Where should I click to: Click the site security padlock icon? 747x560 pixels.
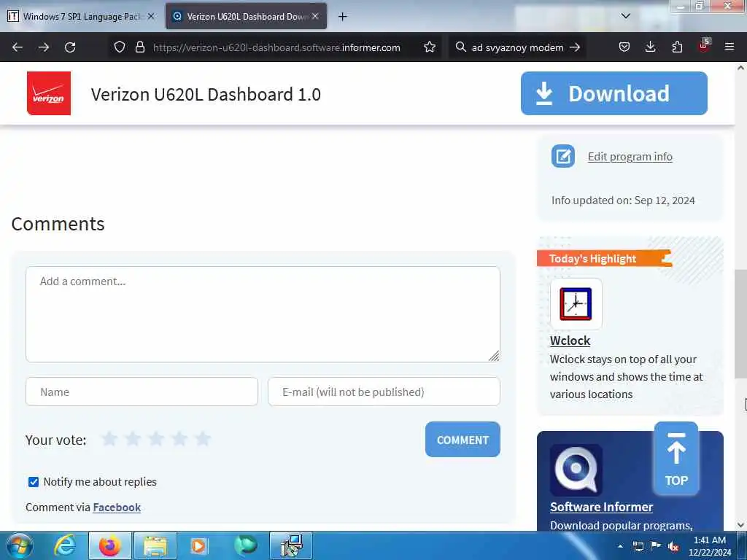tap(139, 47)
